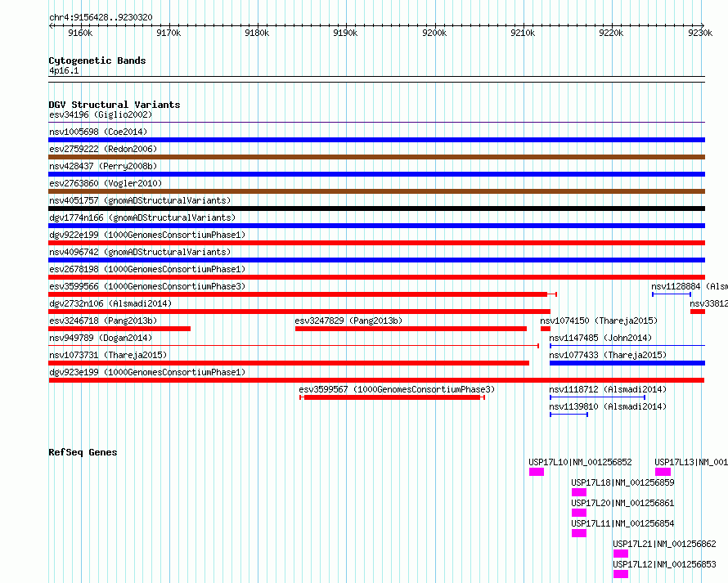Open dgv2732n106 (Alsmadi2014) label
Viewport: 728px width, 583px height.
(x=110, y=303)
